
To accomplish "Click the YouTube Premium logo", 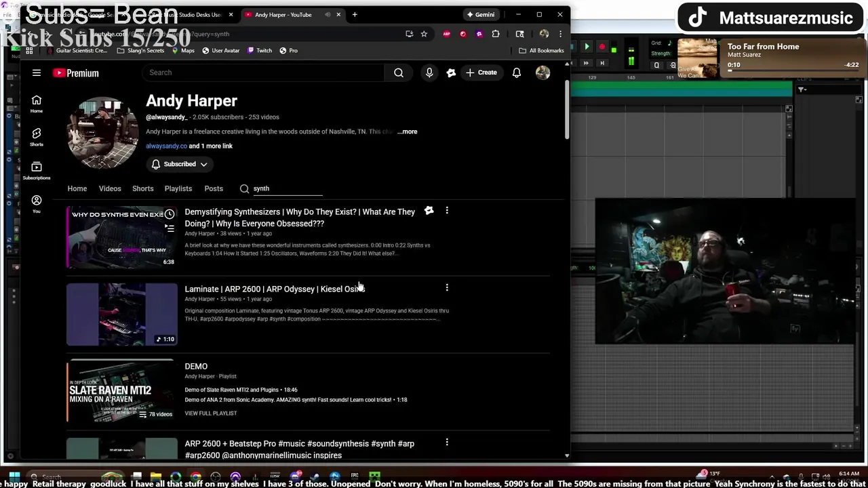I will [76, 73].
